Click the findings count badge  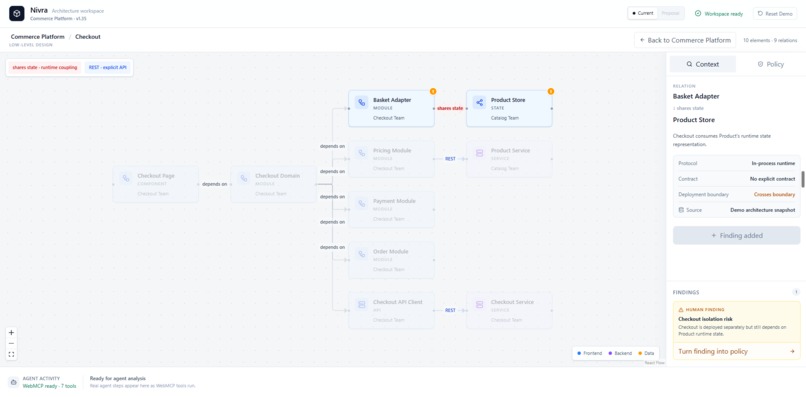[x=796, y=292]
